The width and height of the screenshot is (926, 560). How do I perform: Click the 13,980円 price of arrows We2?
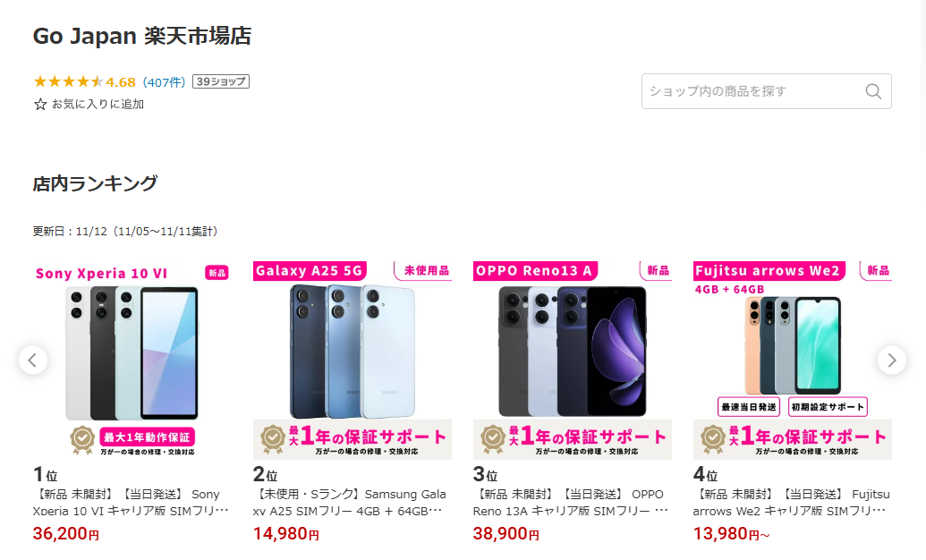point(731,534)
